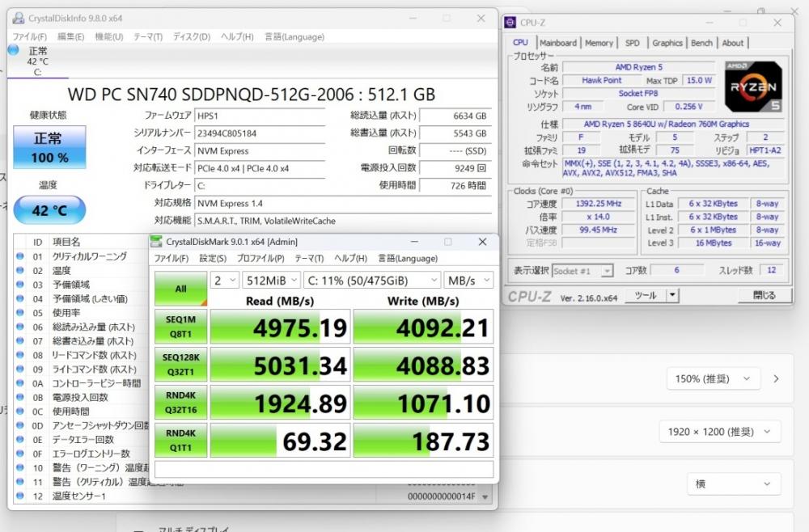This screenshot has width=809, height=532.
Task: Click the CrystalDiskMark app icon in title bar
Action: click(156, 241)
